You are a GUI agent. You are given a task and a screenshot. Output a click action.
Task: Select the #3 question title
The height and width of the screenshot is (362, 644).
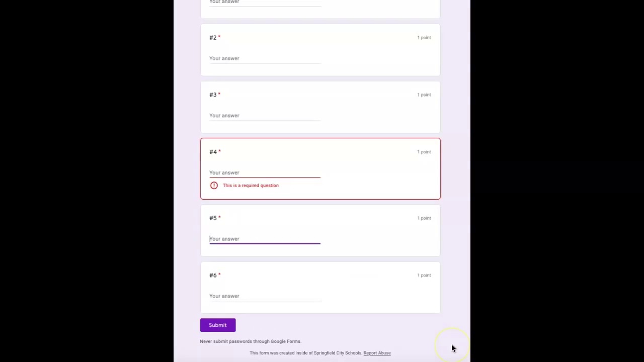213,95
